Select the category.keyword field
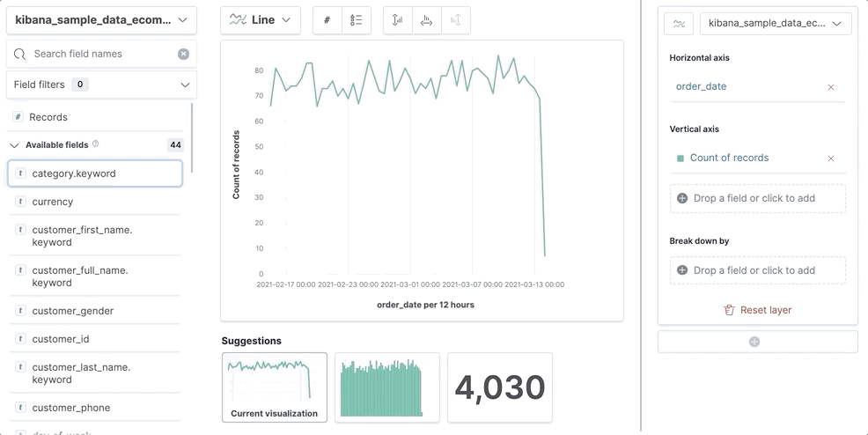Image resolution: width=868 pixels, height=435 pixels. pyautogui.click(x=95, y=173)
